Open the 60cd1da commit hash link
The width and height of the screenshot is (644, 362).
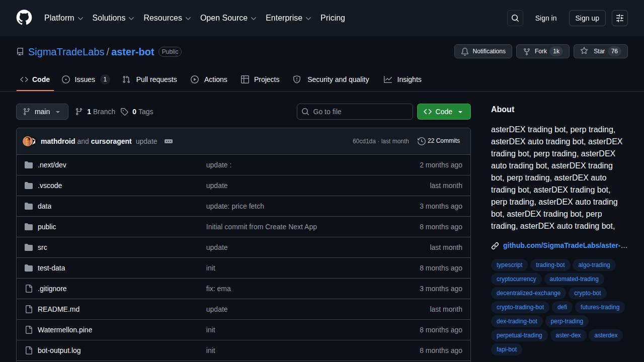pos(364,141)
